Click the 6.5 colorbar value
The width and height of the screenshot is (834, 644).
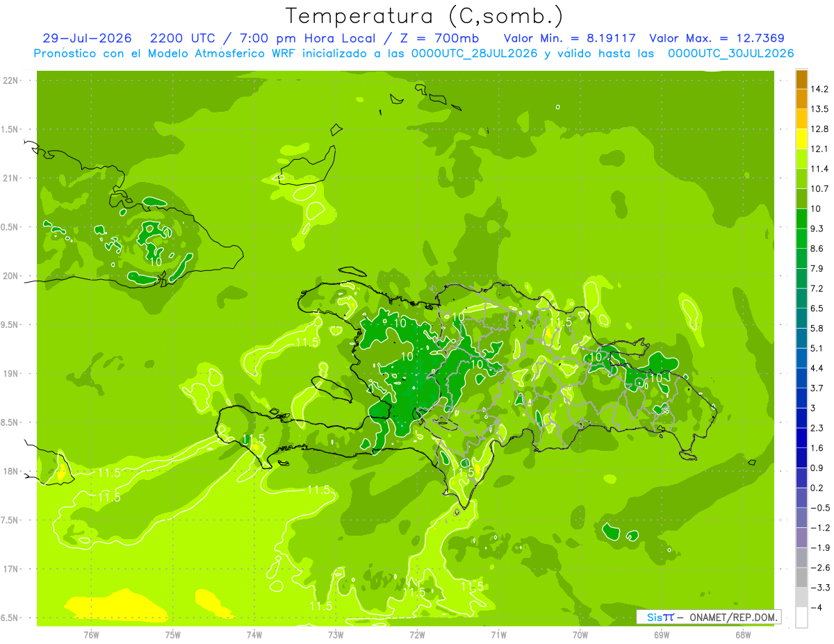(x=818, y=308)
